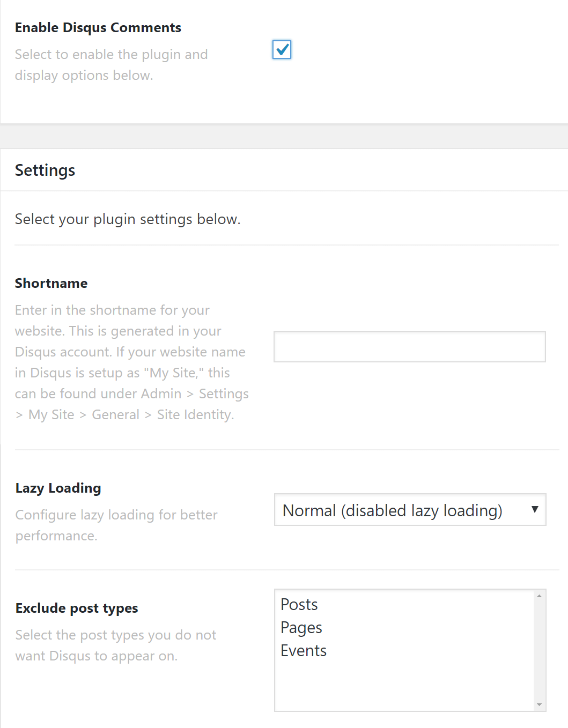Screen dimensions: 568x728
Task: Uncheck the Enable Disqus Comments checkbox
Action: 282,50
